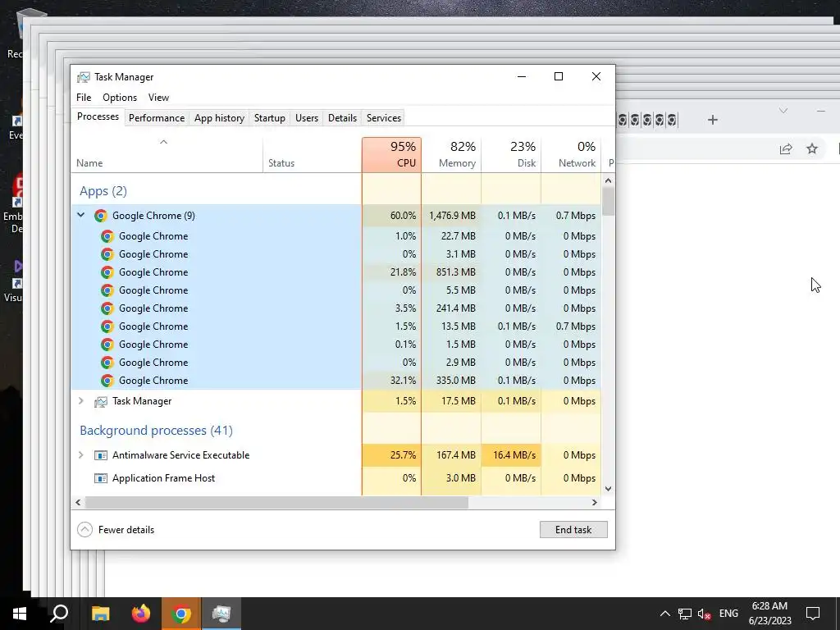
Task: Click the muted volume tray icon
Action: point(705,614)
